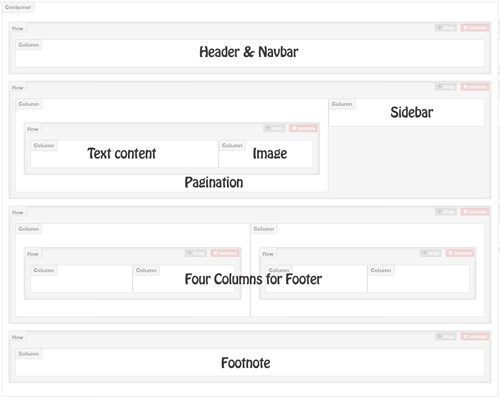
Task: Remove the outer Four Columns for Footer row
Action: [475, 212]
